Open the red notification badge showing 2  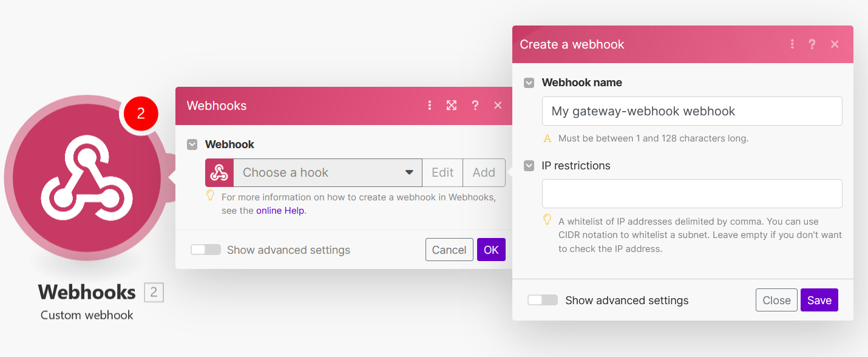tap(141, 113)
